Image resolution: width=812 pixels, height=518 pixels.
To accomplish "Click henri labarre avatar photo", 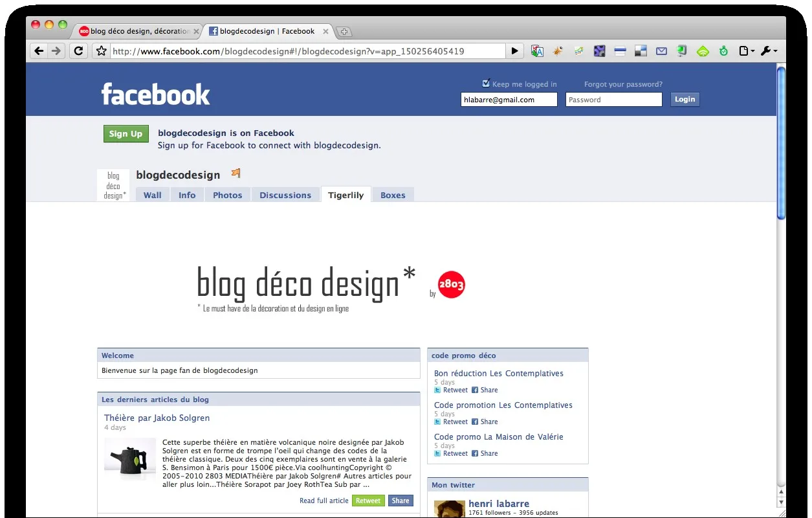I will click(449, 509).
